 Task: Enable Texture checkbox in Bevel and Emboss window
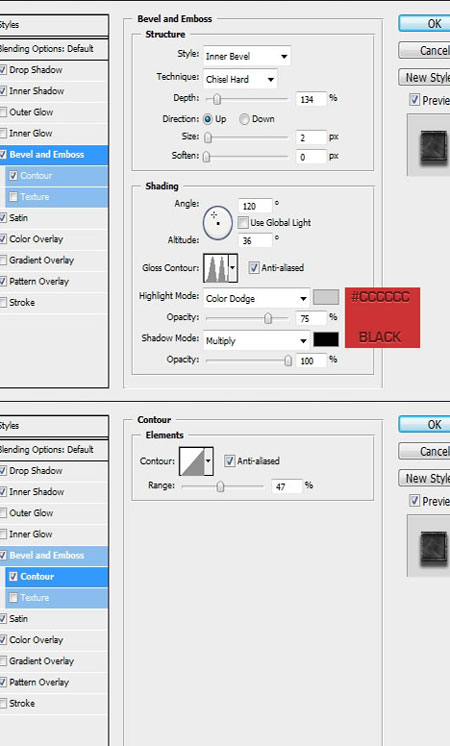coord(13,197)
